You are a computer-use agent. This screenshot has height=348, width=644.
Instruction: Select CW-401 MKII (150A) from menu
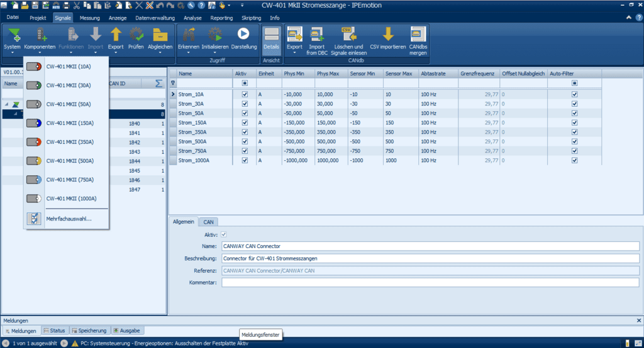70,123
